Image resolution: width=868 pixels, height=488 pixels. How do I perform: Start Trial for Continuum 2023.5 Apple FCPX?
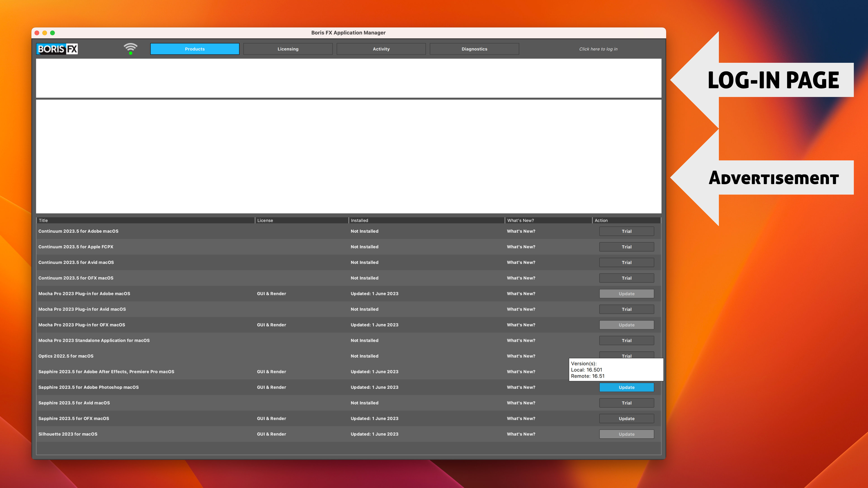(626, 247)
